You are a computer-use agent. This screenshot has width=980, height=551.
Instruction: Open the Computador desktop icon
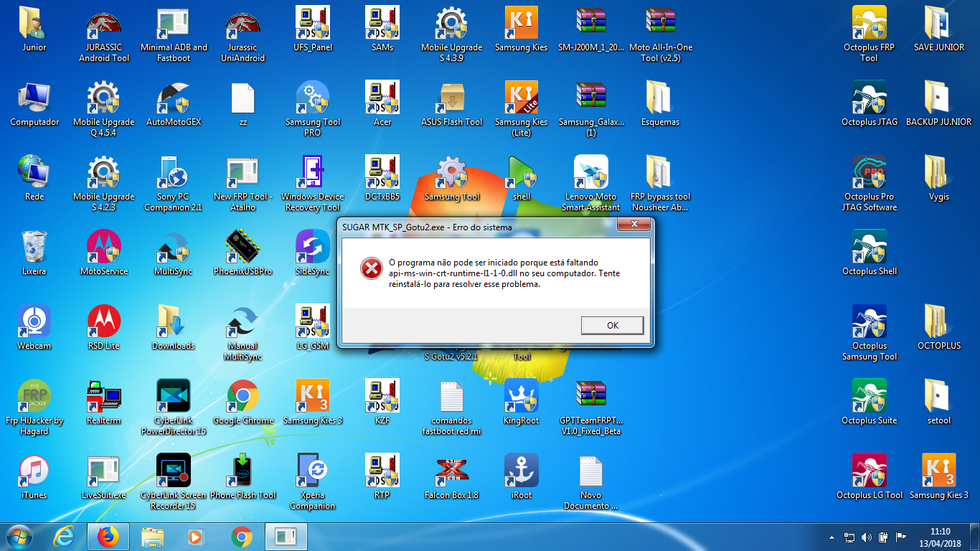click(34, 104)
